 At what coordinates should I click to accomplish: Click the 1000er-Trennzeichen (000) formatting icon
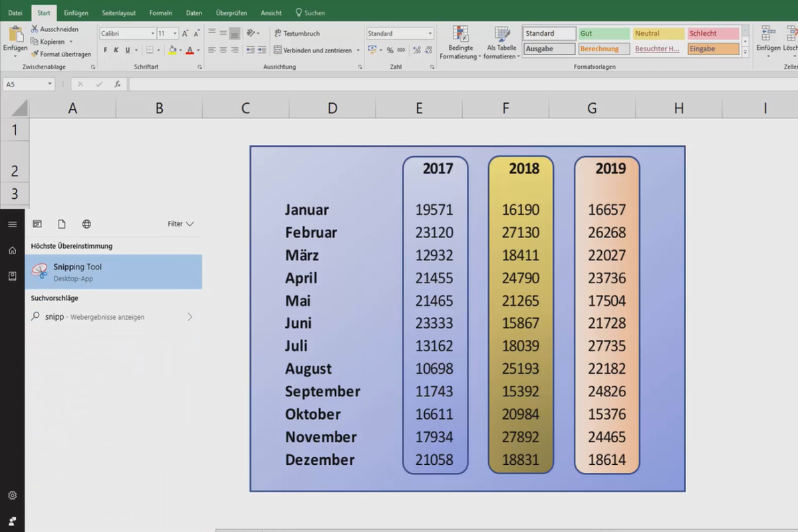[x=402, y=49]
